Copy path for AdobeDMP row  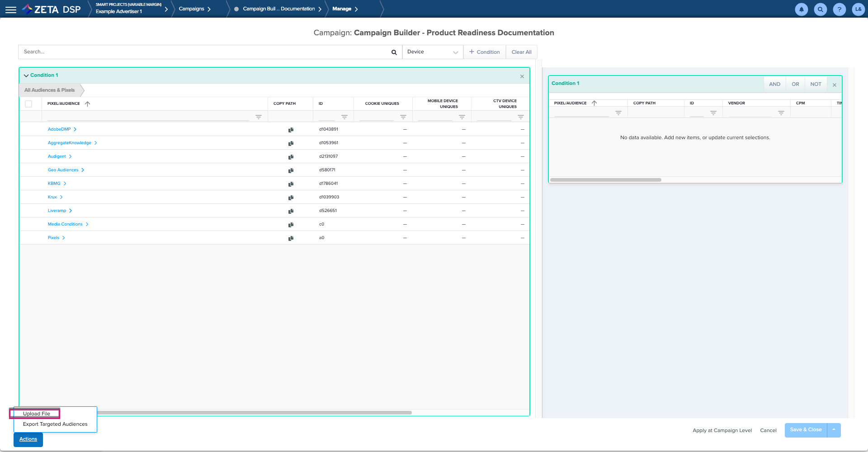[x=291, y=130]
